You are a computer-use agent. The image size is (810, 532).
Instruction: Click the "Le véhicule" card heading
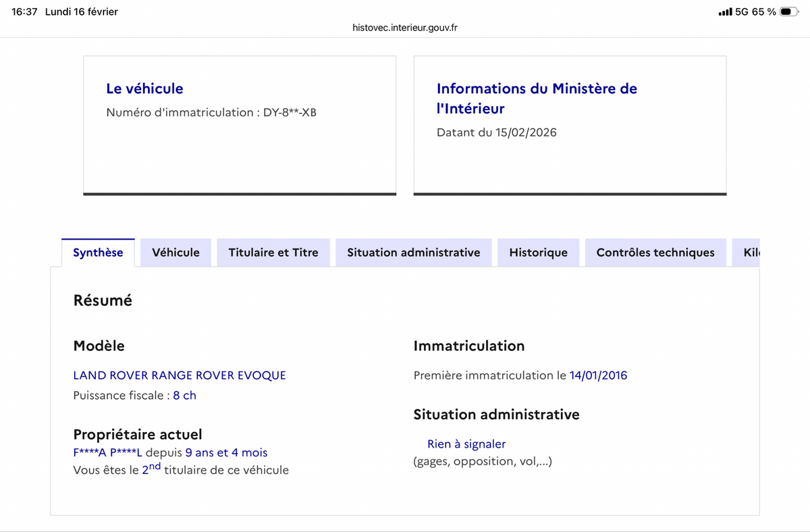tap(144, 88)
